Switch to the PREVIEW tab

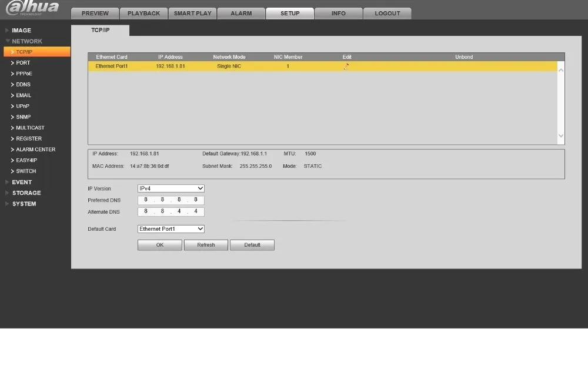(x=95, y=14)
